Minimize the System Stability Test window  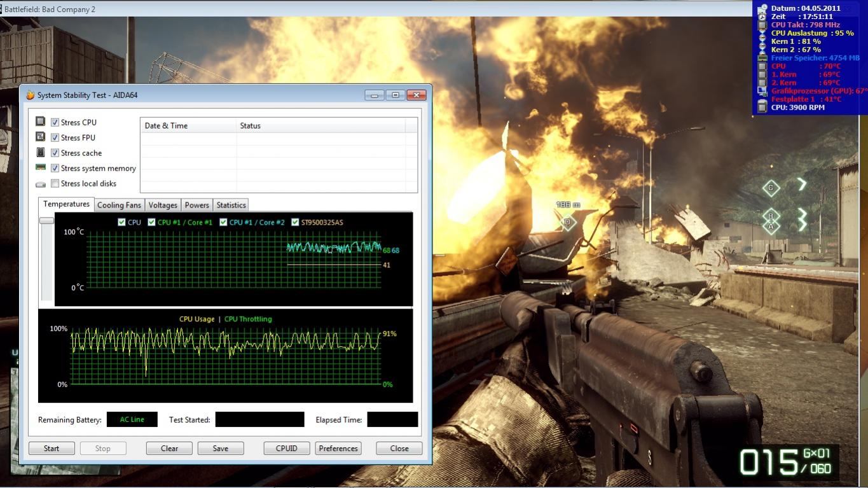pos(374,95)
